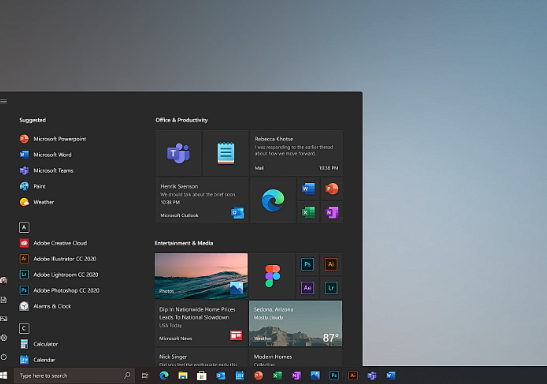Open Adobe Photoshop CC 2020 entry
547x384 pixels.
point(59,290)
